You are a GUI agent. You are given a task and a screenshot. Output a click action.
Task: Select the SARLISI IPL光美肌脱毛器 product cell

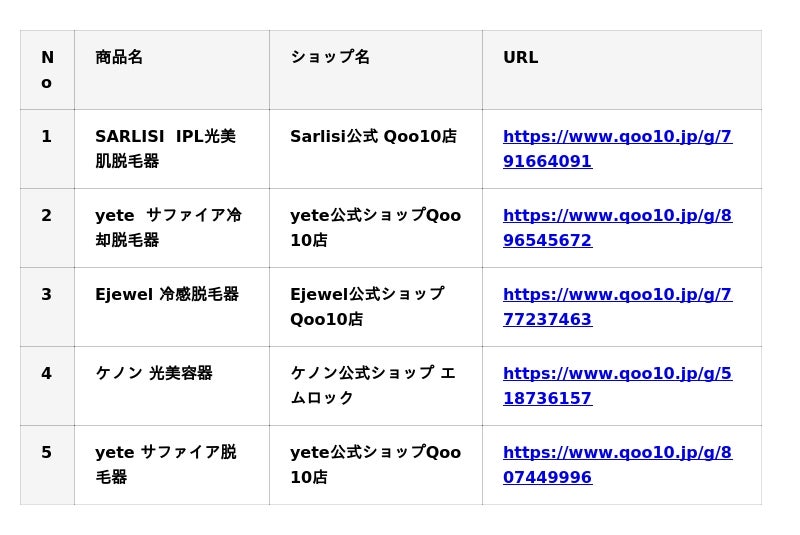tap(165, 149)
